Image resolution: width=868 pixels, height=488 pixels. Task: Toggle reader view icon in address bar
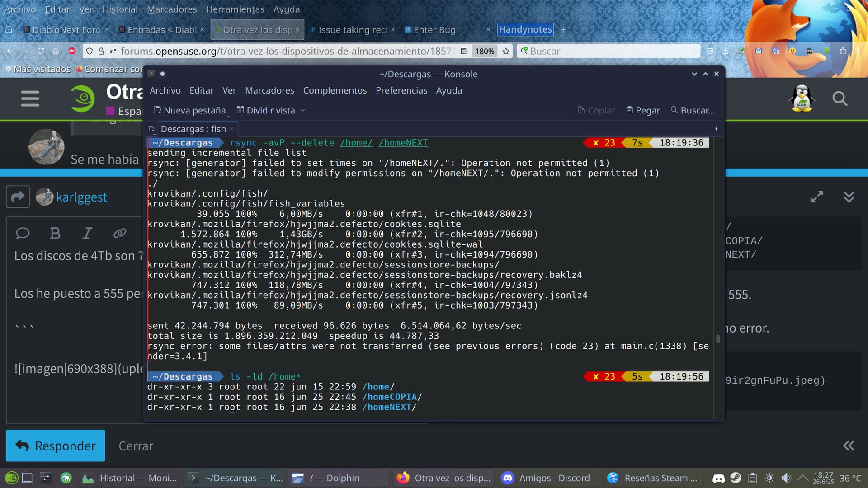point(463,51)
